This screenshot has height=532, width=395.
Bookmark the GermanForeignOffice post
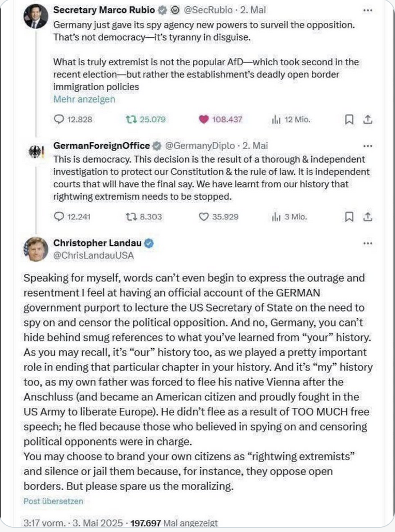pos(349,217)
